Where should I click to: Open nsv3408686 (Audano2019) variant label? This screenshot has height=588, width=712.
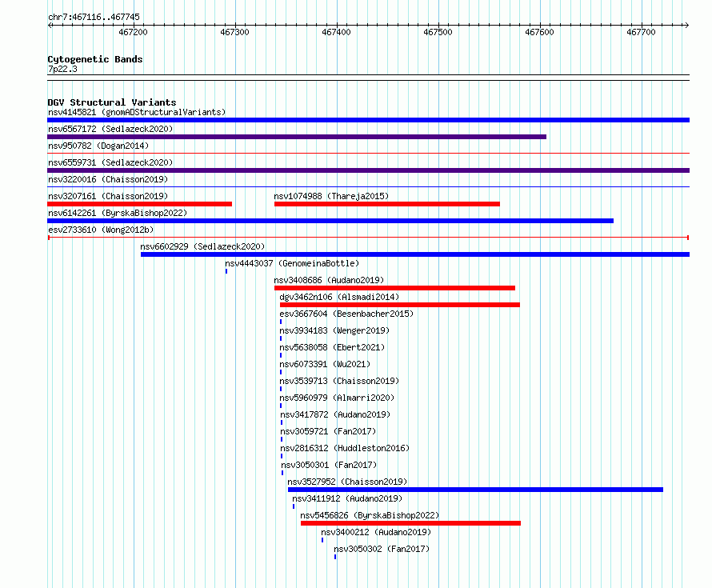coord(329,280)
